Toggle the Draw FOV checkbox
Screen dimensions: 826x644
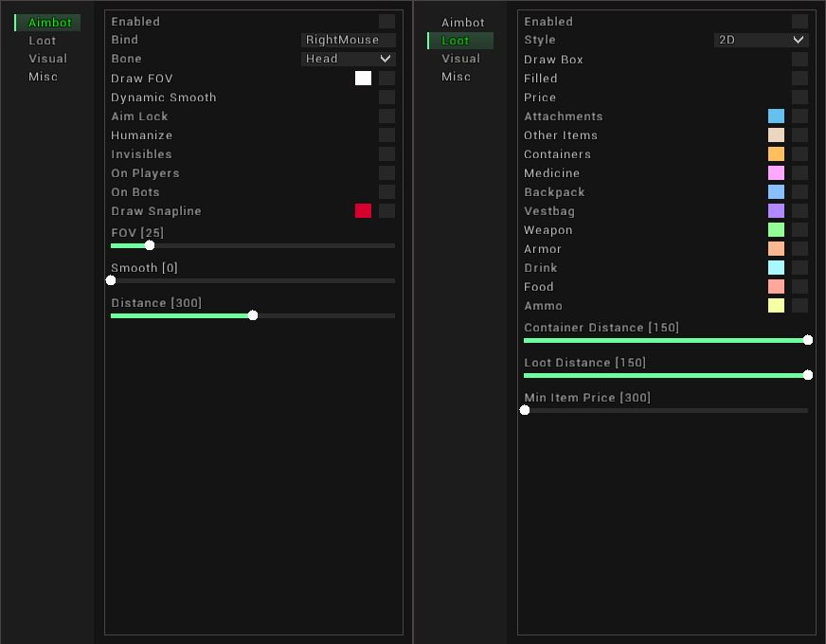(x=386, y=79)
